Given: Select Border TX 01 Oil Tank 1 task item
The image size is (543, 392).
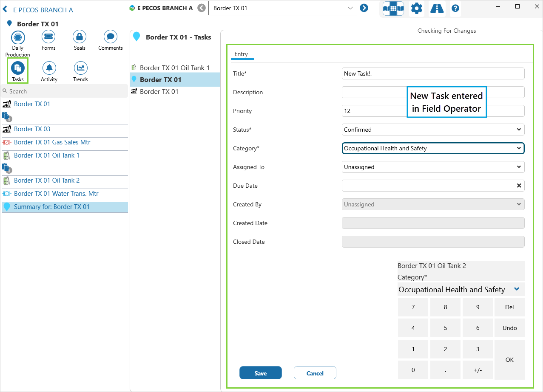Looking at the screenshot, I should pyautogui.click(x=174, y=68).
